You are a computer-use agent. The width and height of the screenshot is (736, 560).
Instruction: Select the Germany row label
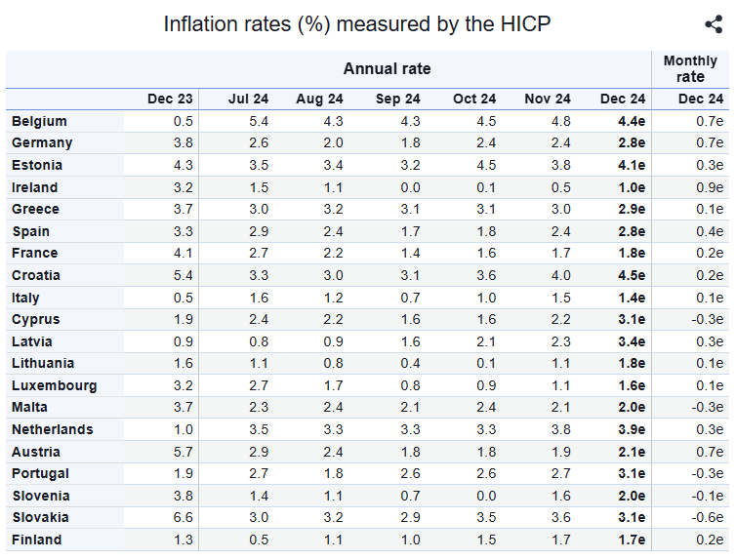coord(41,142)
